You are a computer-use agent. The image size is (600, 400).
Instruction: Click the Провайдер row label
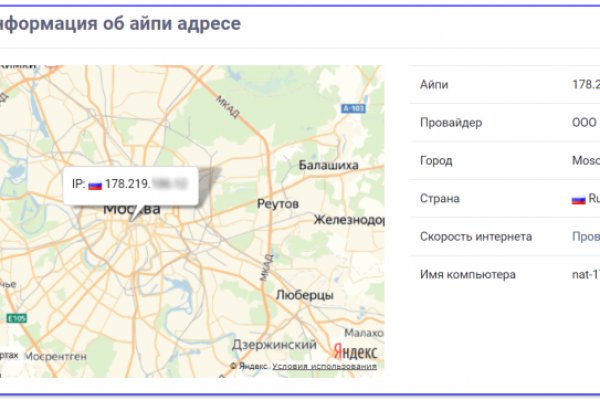point(451,123)
